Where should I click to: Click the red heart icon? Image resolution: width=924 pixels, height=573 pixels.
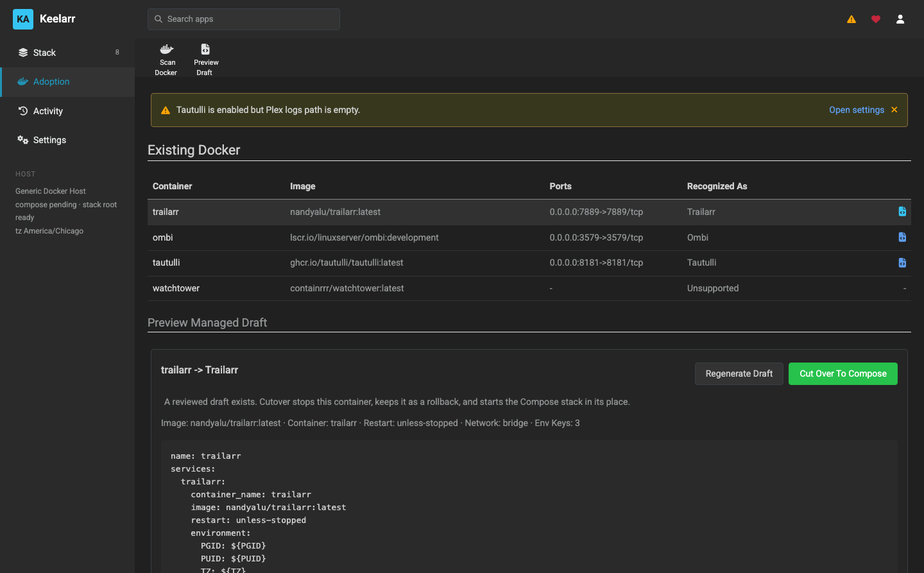click(876, 19)
